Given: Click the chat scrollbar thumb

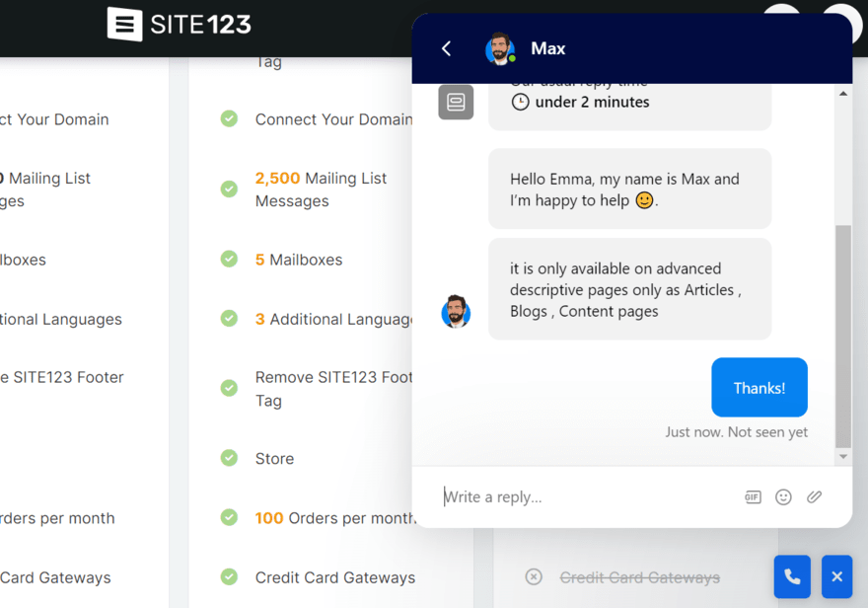Looking at the screenshot, I should click(843, 337).
